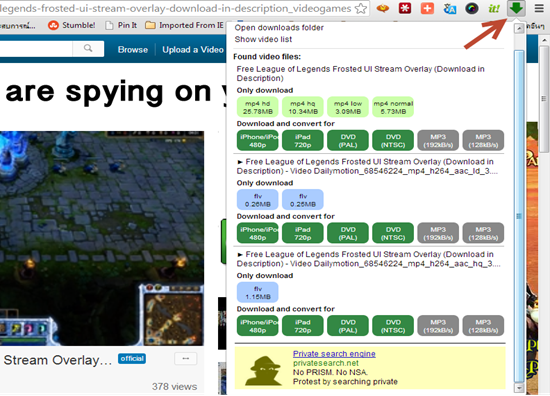
Task: Convert first video to MP3 192kB/s
Action: click(438, 141)
